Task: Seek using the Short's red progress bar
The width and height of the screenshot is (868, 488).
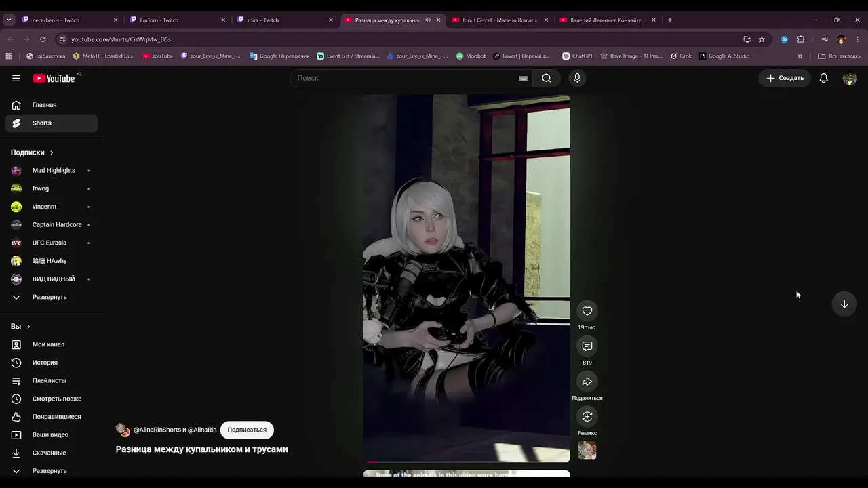Action: [x=467, y=462]
